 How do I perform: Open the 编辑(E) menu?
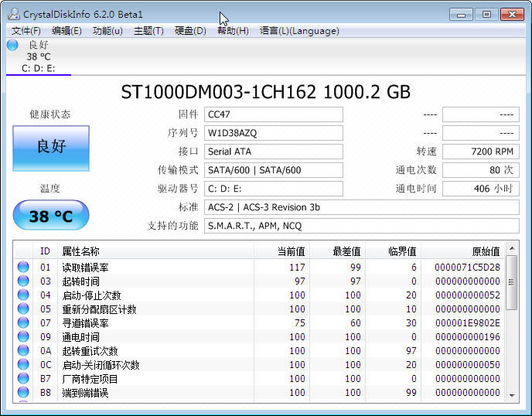pos(66,31)
